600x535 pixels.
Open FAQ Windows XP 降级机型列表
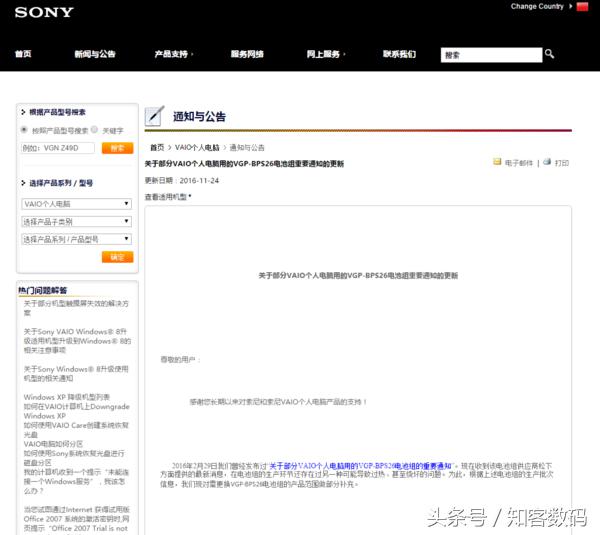67,397
